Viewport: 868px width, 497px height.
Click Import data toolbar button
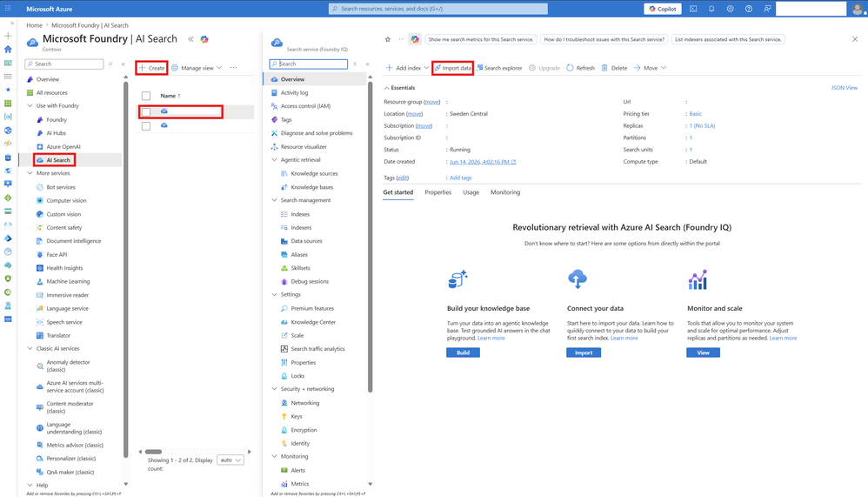[453, 68]
